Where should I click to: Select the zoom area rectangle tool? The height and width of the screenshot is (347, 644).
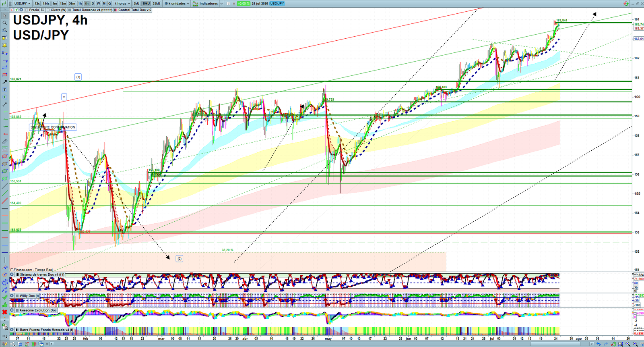[4, 30]
